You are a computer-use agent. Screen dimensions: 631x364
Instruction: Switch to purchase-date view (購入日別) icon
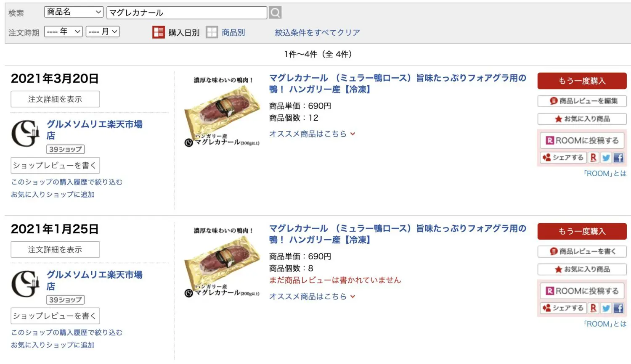coord(159,32)
